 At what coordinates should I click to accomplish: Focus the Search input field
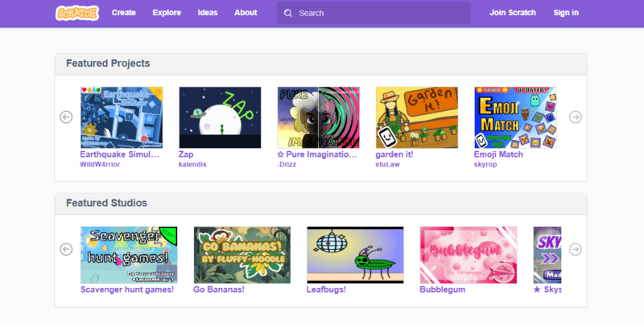tap(374, 13)
